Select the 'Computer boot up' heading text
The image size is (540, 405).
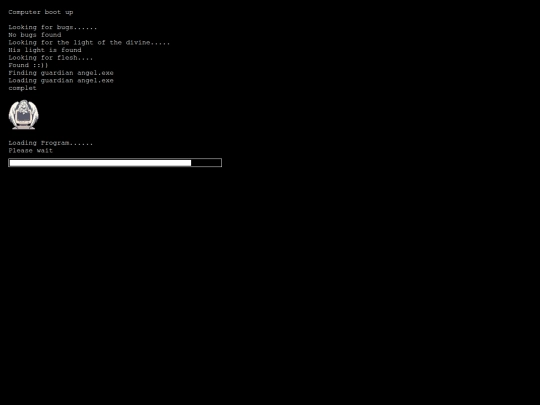tap(41, 12)
